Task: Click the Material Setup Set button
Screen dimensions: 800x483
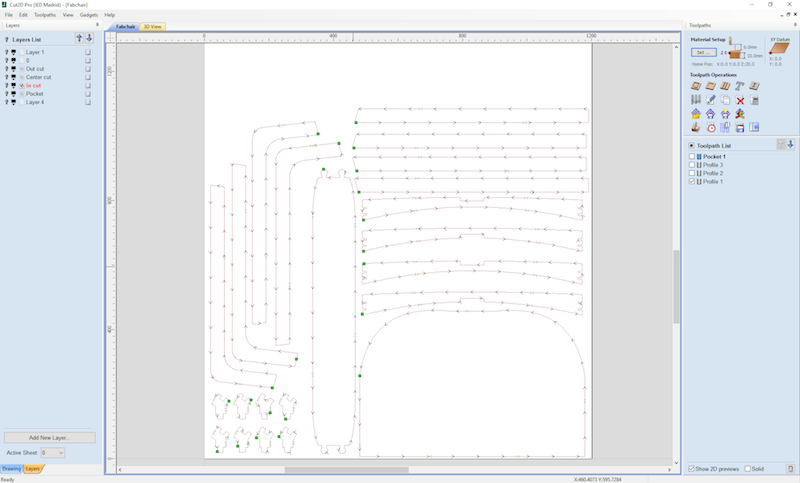Action: [704, 53]
